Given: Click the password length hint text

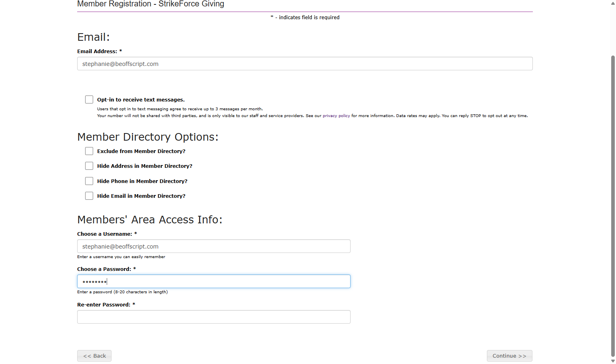Looking at the screenshot, I should point(122,292).
